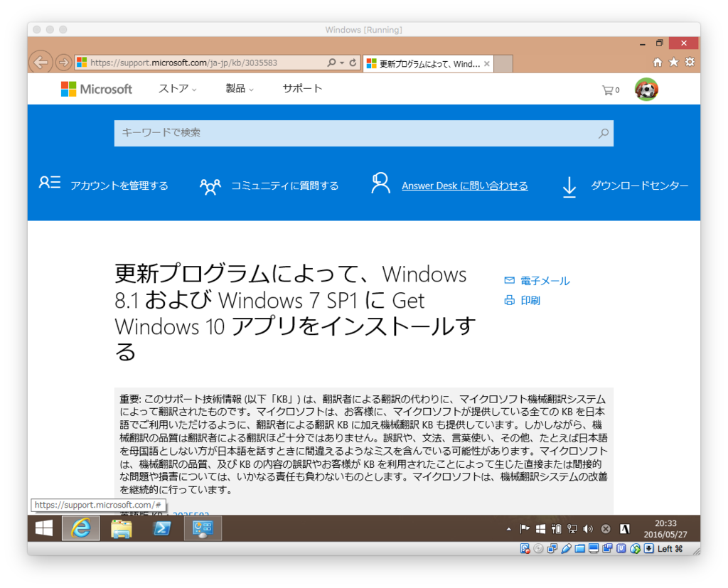Click the VirtualBox network adapters status icon

552,548
